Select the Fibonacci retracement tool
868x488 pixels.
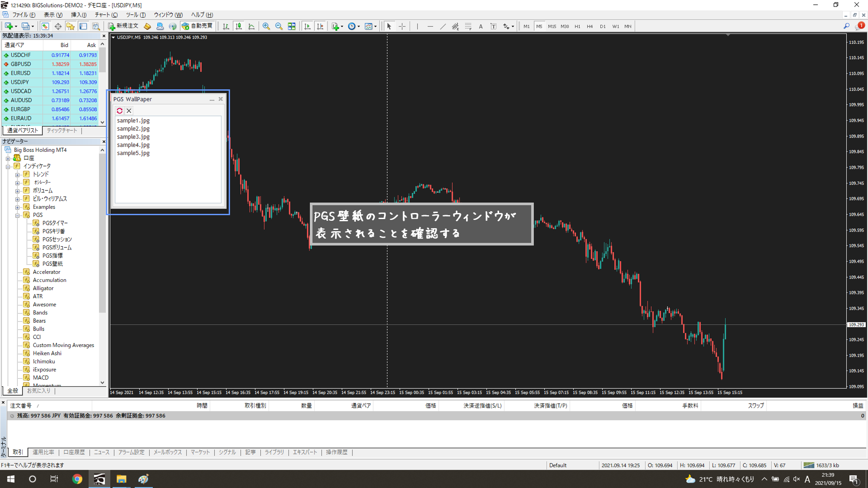coord(468,26)
